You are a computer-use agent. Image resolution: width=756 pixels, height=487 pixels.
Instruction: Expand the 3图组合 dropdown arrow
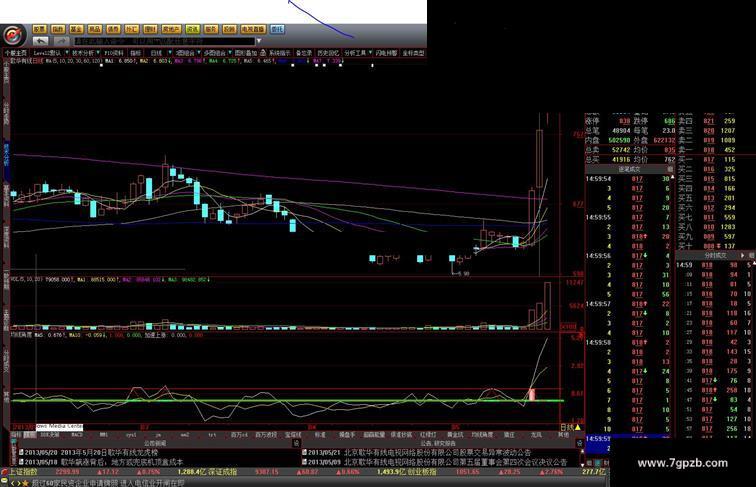(198, 53)
